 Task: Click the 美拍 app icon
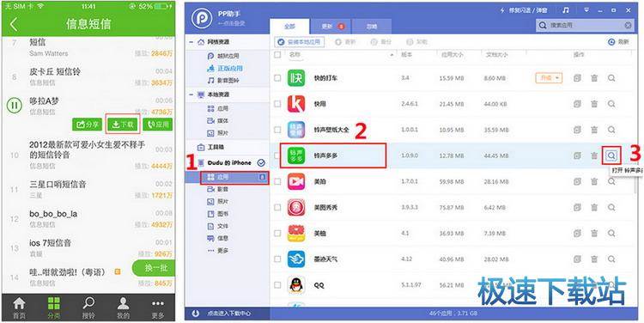tap(295, 181)
